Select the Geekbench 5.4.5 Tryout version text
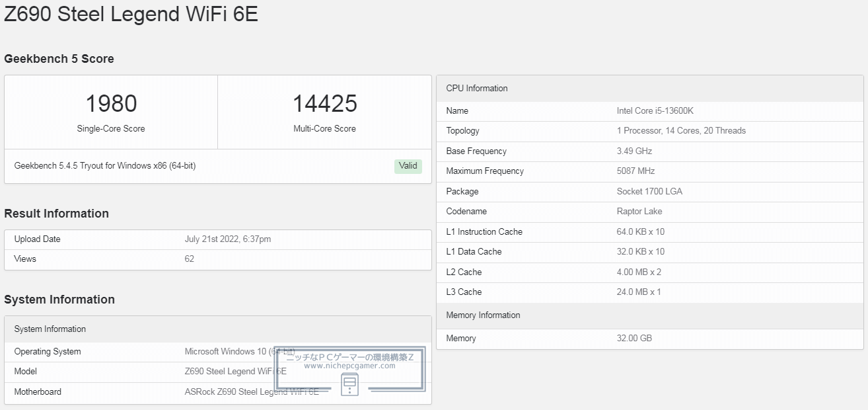Viewport: 868px width, 410px height. 105,166
